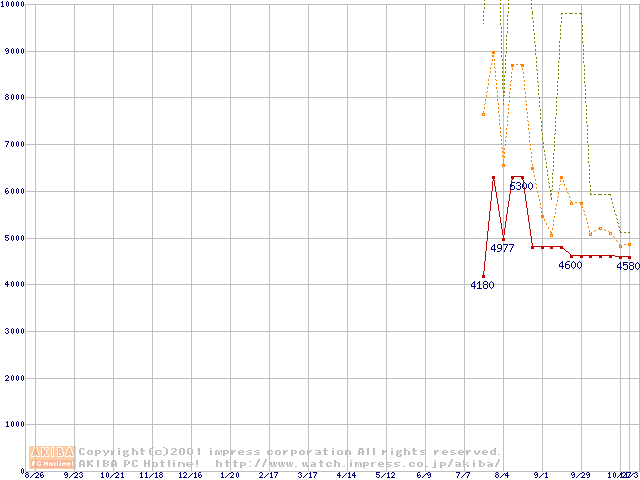The width and height of the screenshot is (640, 480).
Task: Select the 5/12 date on the x-axis
Action: [385, 475]
